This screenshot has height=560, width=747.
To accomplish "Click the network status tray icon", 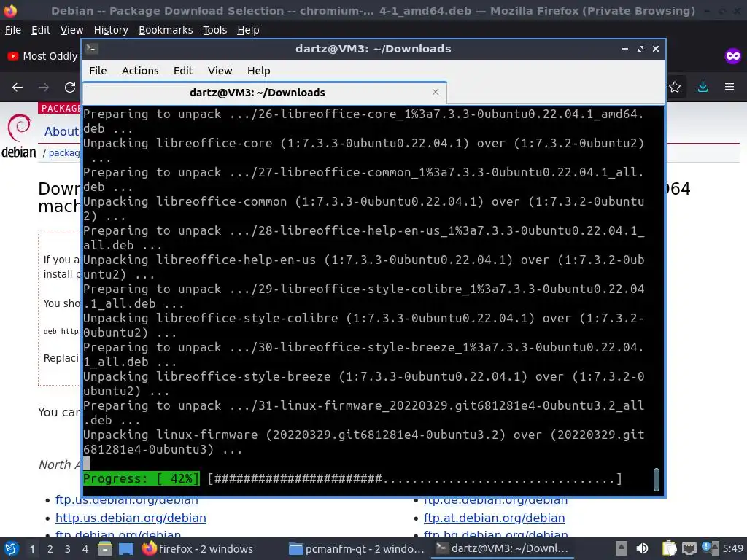I will coord(689,548).
